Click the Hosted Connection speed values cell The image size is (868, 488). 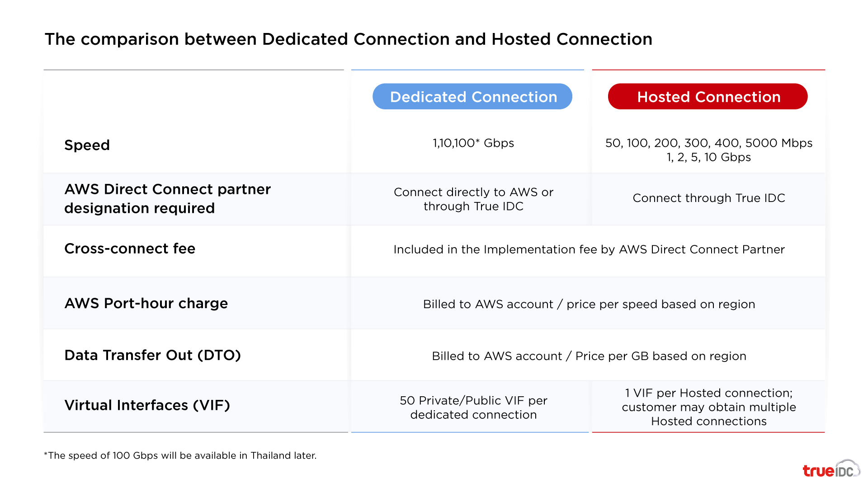[x=708, y=150]
